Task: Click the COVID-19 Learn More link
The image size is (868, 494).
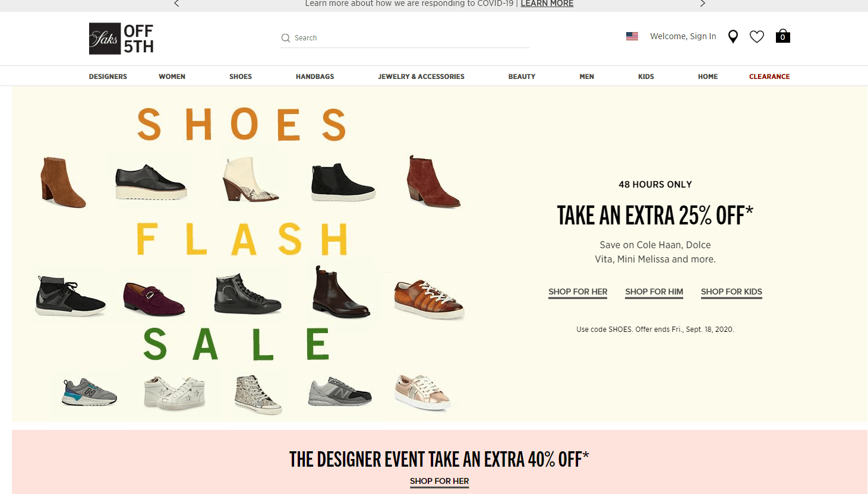Action: pos(547,4)
